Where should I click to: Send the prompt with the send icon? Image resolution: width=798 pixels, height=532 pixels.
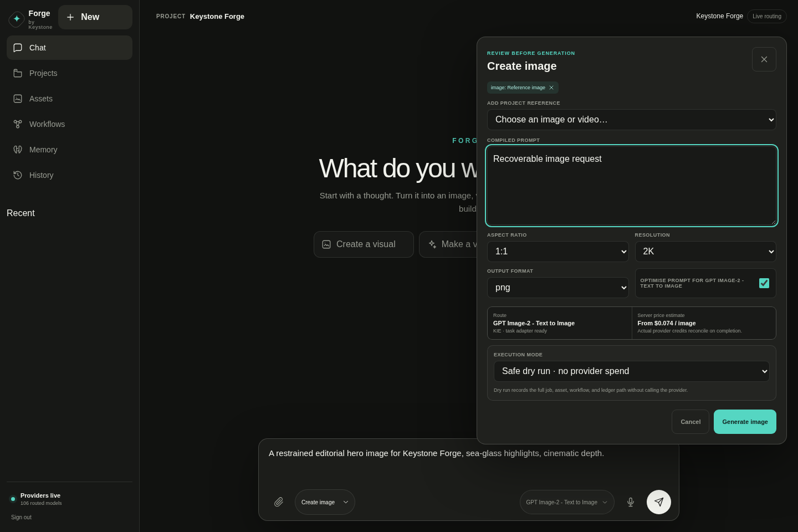(659, 502)
